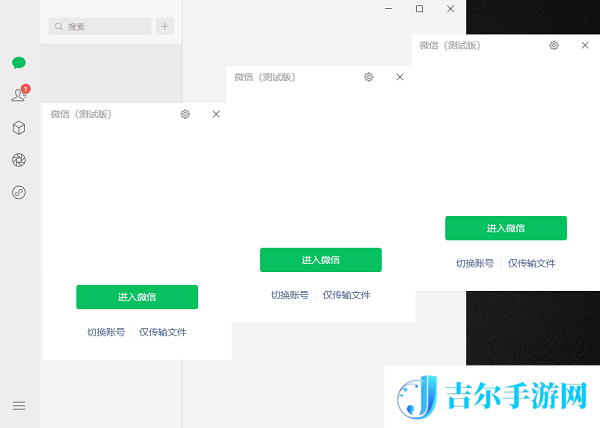This screenshot has width=600, height=428.
Task: Open the Mini Programs icon in sidebar
Action: 19,192
